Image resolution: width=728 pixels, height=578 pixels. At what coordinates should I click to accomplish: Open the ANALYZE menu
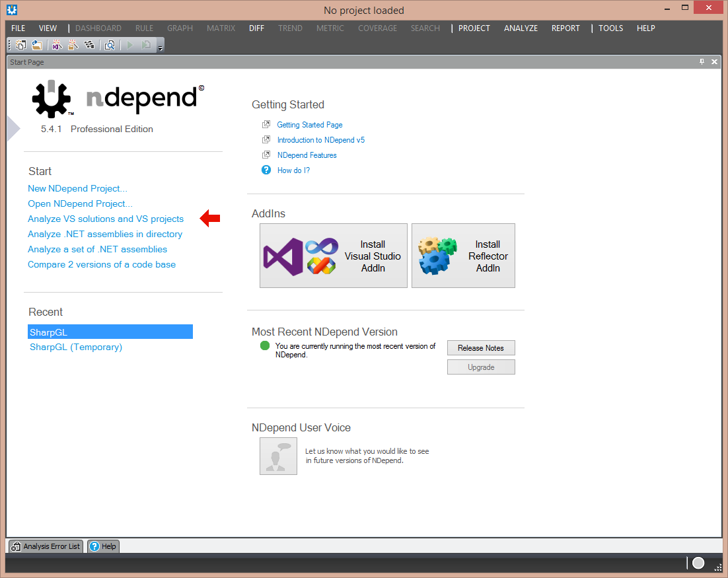(521, 28)
